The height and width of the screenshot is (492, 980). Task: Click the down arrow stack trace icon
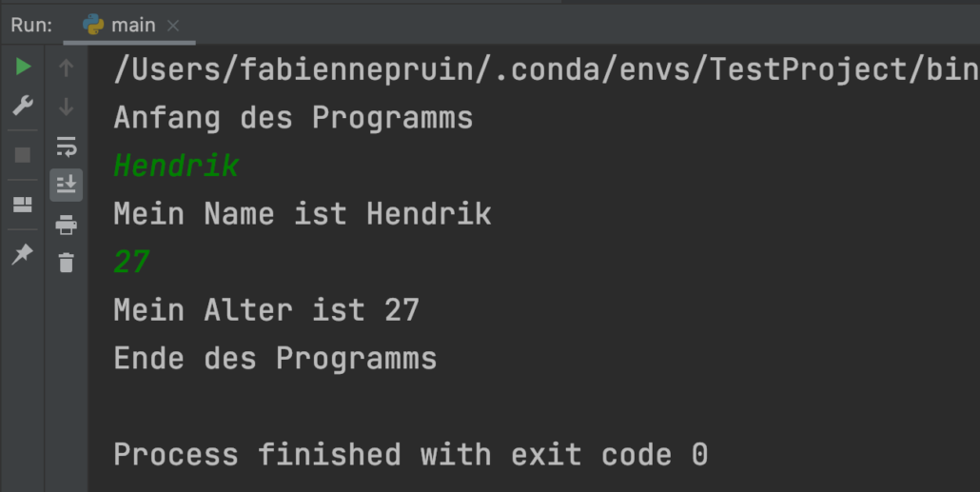(66, 107)
